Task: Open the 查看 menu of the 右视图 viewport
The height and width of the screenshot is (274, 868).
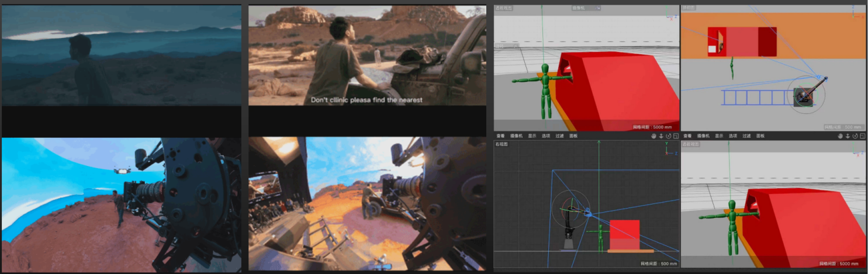Action: (x=500, y=136)
